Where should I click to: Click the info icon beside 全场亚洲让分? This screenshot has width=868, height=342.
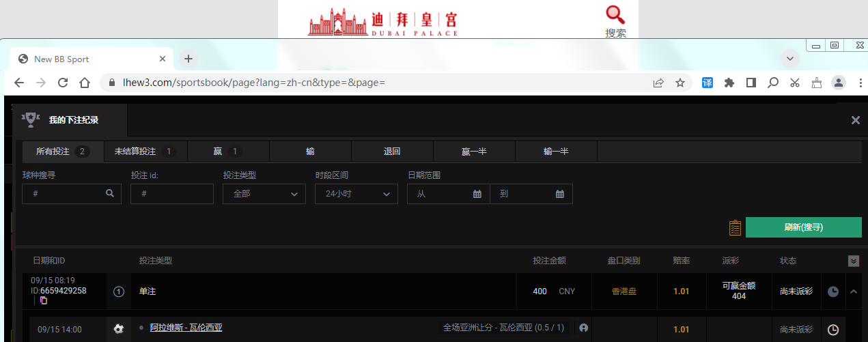pyautogui.click(x=583, y=328)
